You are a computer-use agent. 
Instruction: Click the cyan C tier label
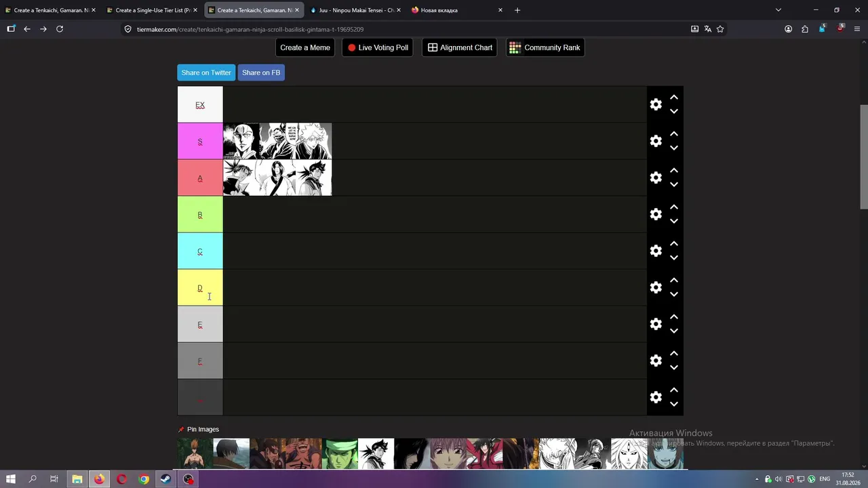click(200, 251)
